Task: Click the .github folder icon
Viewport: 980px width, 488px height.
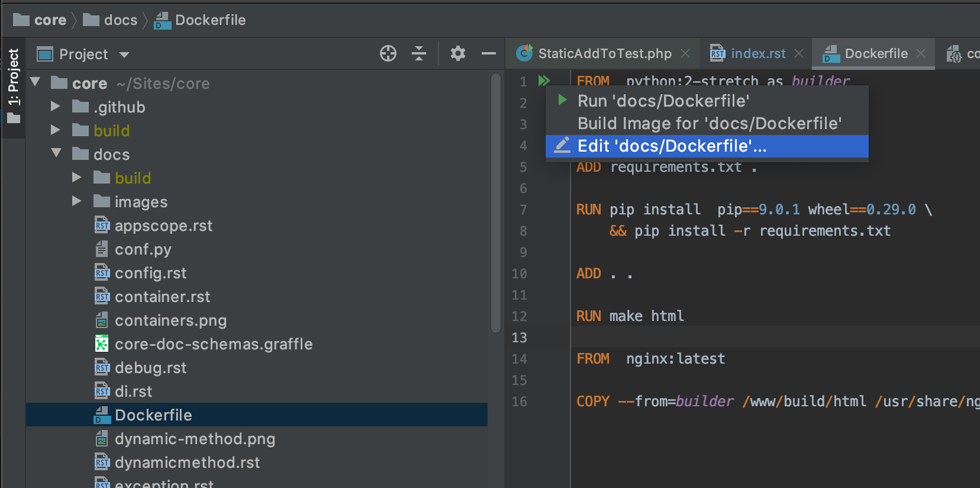Action: click(80, 106)
